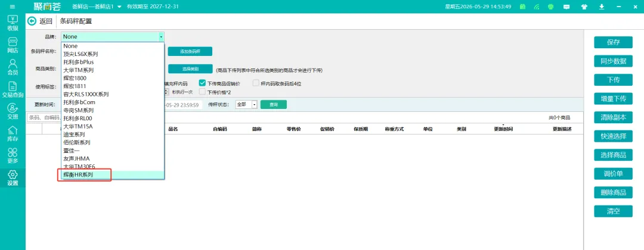This screenshot has height=250, width=644.
Task: Open the 会员 members section
Action: click(13, 68)
